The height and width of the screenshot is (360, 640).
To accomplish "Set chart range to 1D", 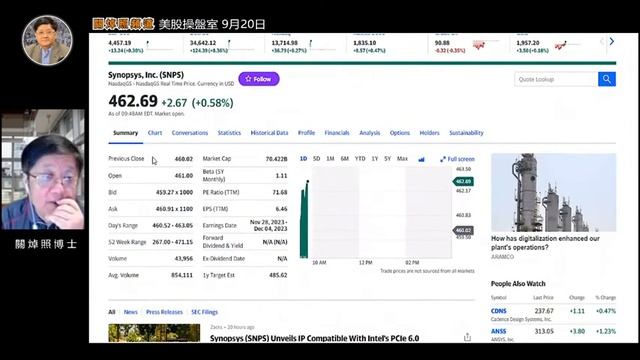I will pyautogui.click(x=303, y=159).
